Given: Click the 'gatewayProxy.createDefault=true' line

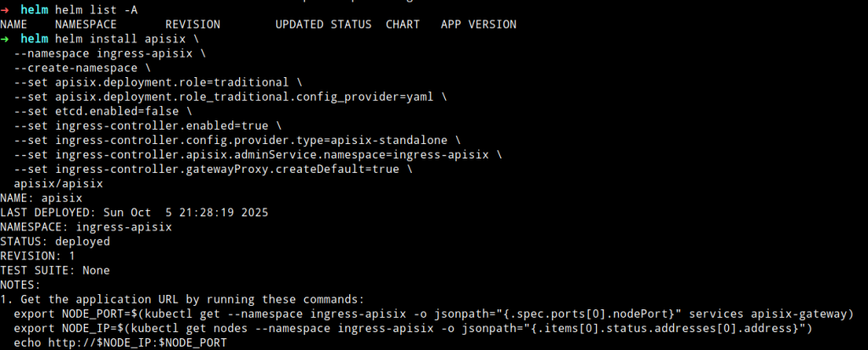Looking at the screenshot, I should [x=213, y=169].
